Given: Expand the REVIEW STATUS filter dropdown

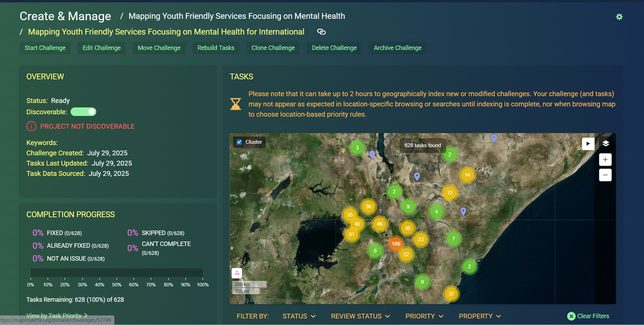Looking at the screenshot, I should [360, 316].
